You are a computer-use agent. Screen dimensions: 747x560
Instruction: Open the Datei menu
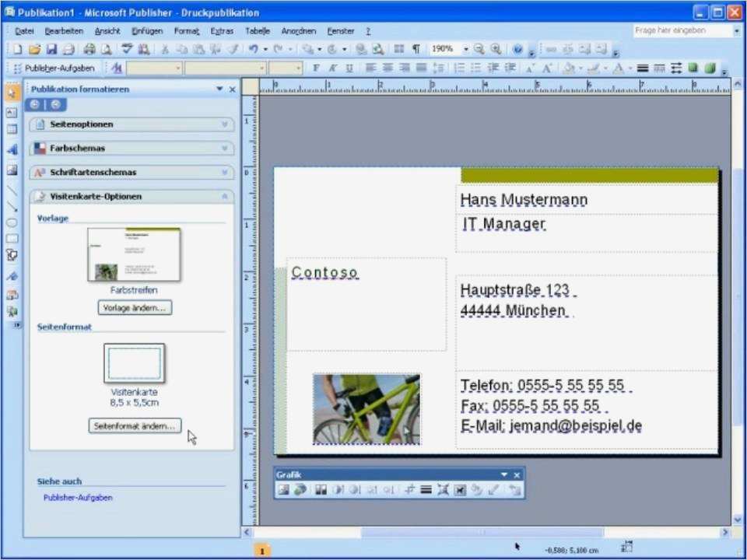pos(24,31)
